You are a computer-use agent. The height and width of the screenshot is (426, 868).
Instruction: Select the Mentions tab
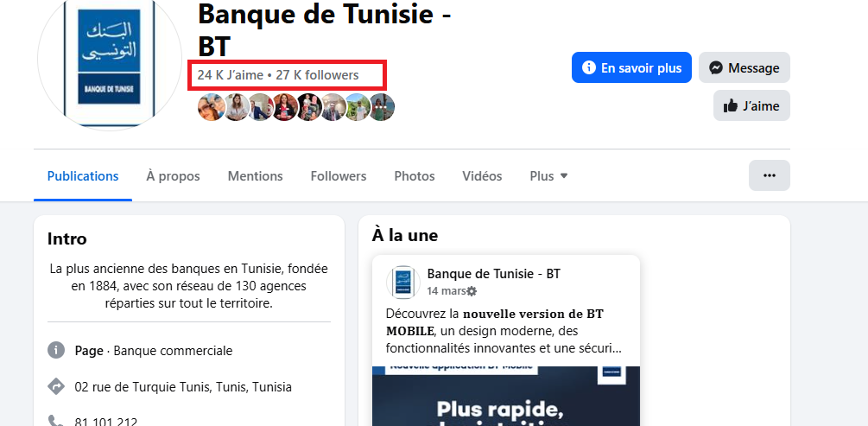pyautogui.click(x=255, y=175)
